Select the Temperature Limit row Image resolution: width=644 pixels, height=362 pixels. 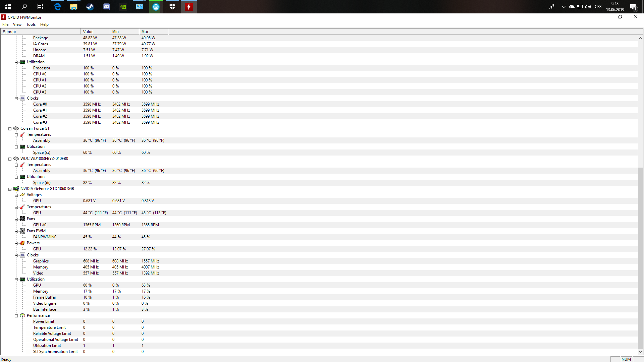point(49,327)
